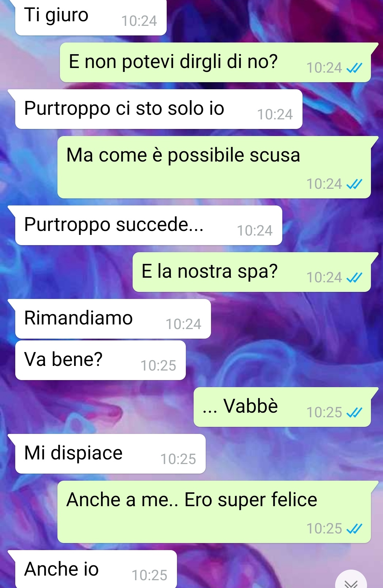Tap read receipt ticks on 'E non potevi dirgli di no?'
This screenshot has width=383, height=588.
(x=354, y=68)
